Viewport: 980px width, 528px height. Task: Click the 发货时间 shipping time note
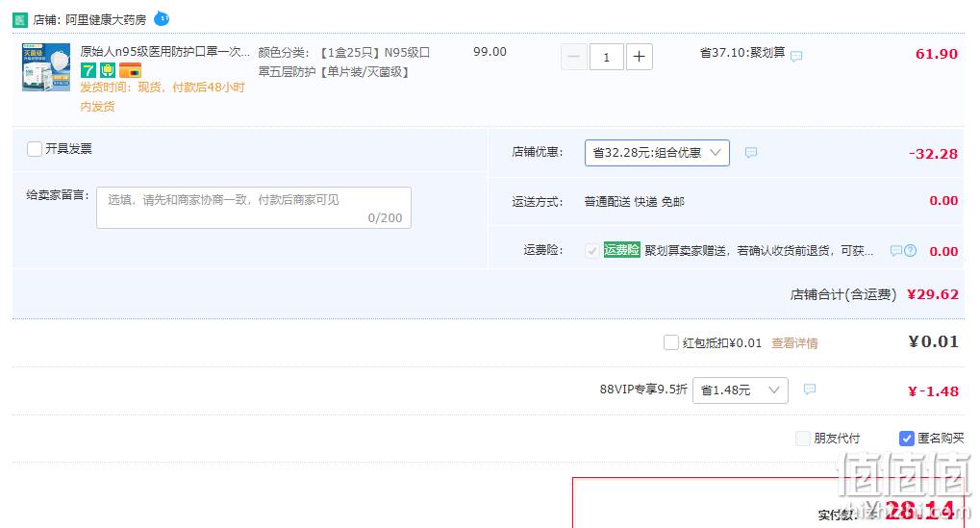click(x=163, y=97)
